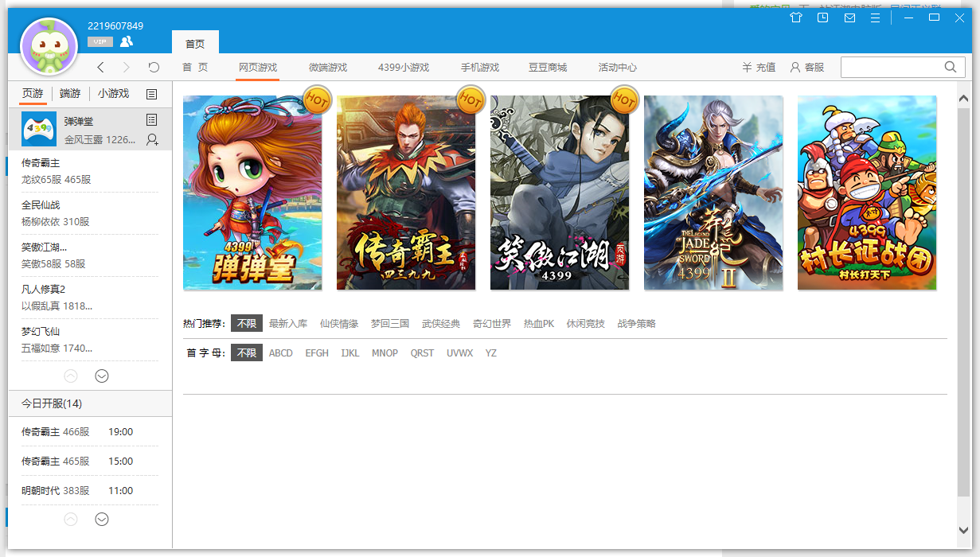Click the friends icon beside VIP badge

126,41
